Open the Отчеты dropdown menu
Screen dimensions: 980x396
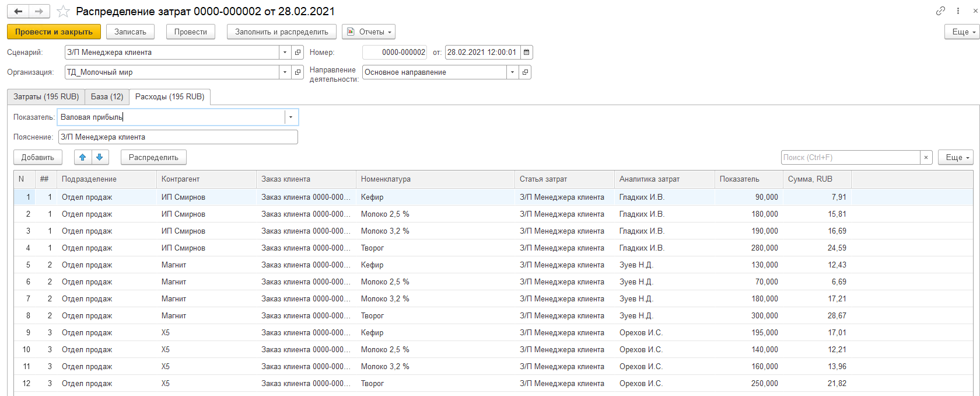369,32
